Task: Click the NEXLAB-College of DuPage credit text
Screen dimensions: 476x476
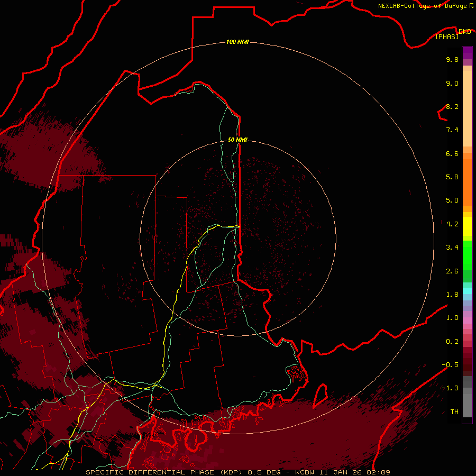Action: pyautogui.click(x=422, y=6)
